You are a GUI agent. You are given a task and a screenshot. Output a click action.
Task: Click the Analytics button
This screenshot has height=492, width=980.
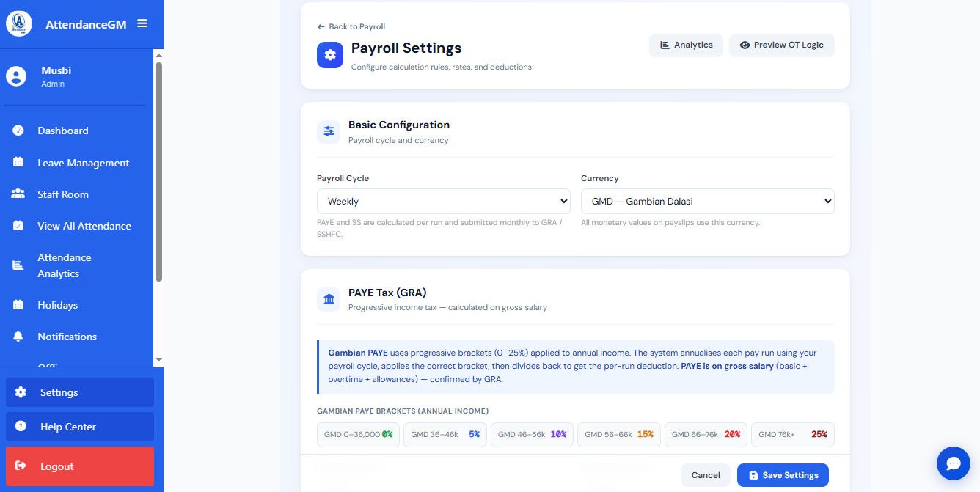[x=686, y=45]
